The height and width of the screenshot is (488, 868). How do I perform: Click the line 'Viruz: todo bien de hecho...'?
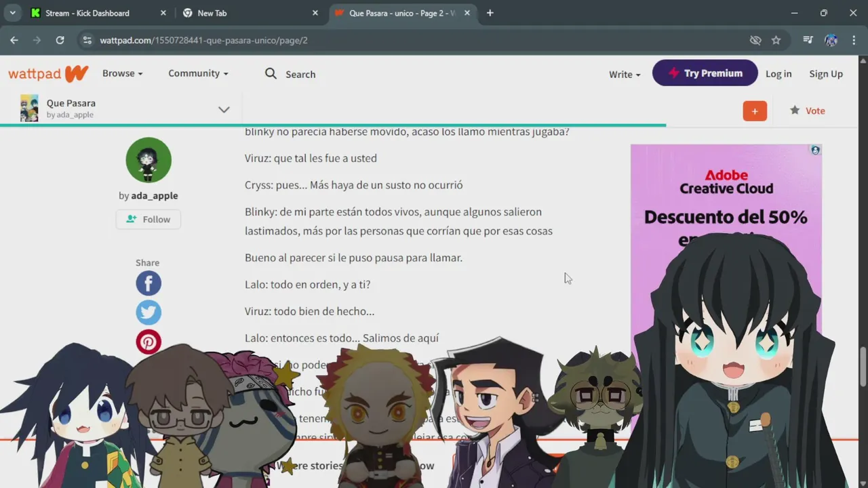point(309,311)
